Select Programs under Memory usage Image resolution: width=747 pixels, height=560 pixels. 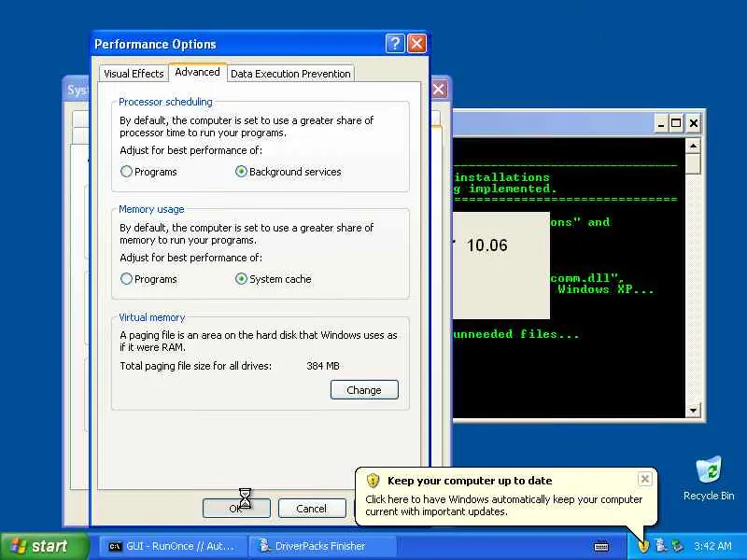[148, 279]
